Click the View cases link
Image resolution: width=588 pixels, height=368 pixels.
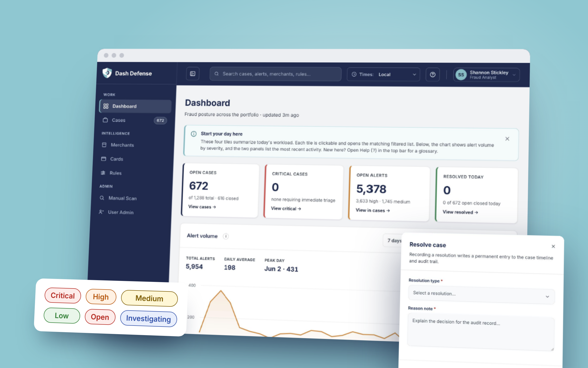point(202,207)
